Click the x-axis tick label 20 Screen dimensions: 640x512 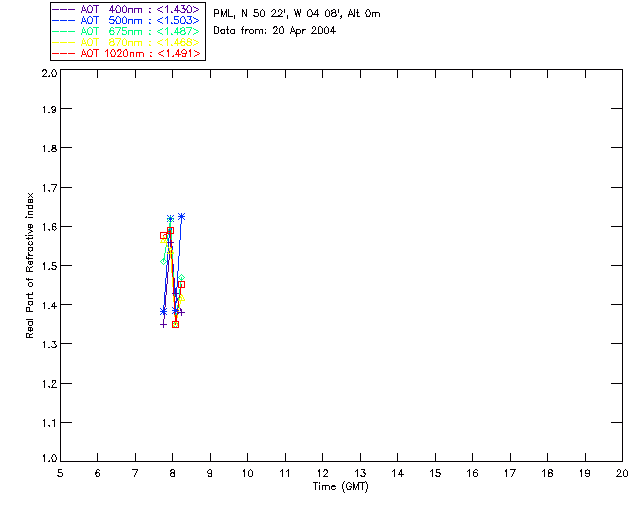click(x=622, y=473)
